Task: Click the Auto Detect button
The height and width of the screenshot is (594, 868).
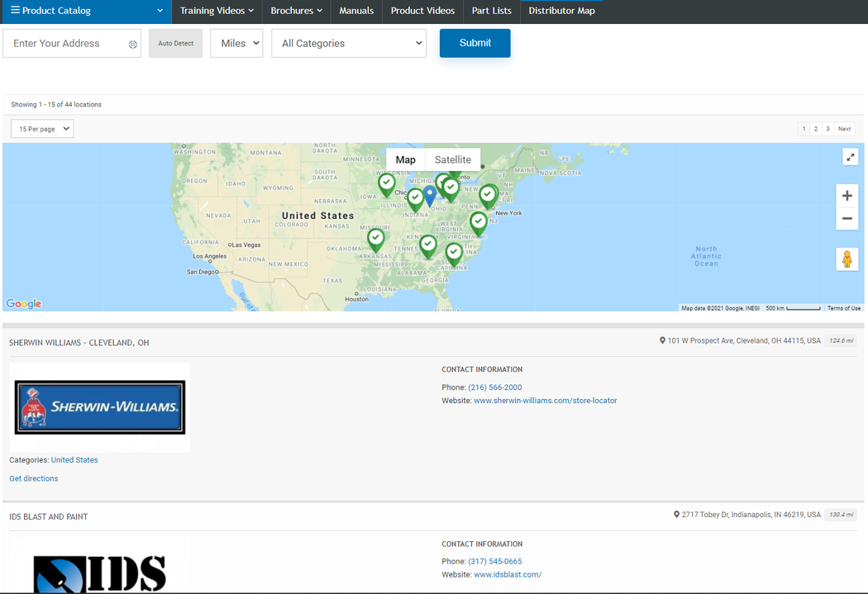Action: 175,43
